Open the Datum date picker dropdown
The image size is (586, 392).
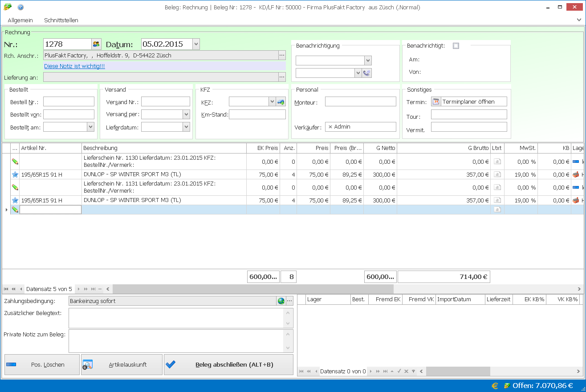(196, 44)
